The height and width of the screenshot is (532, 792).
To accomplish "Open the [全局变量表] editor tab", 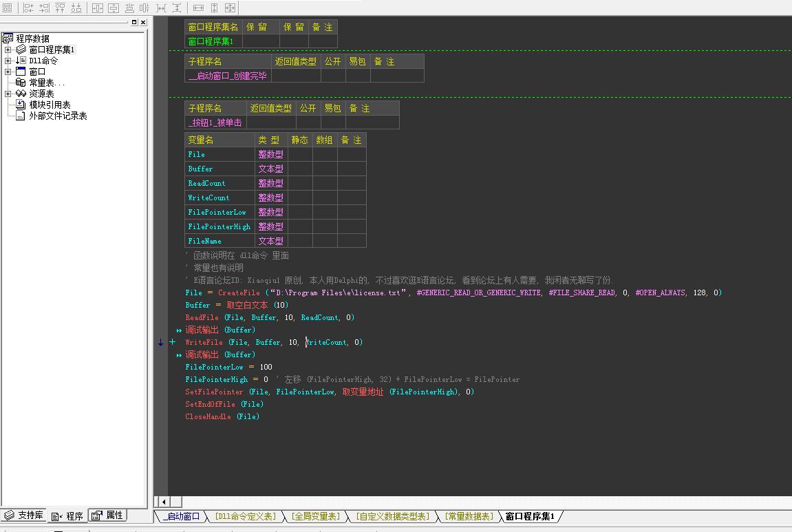I will coord(317,516).
